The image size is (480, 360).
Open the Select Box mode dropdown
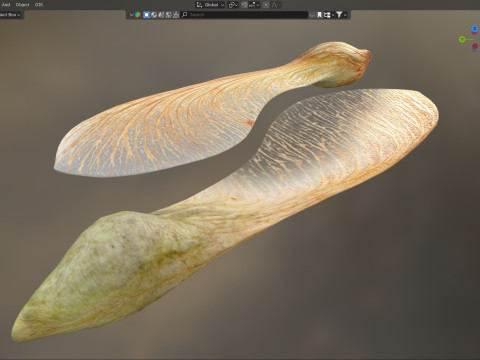click(11, 15)
